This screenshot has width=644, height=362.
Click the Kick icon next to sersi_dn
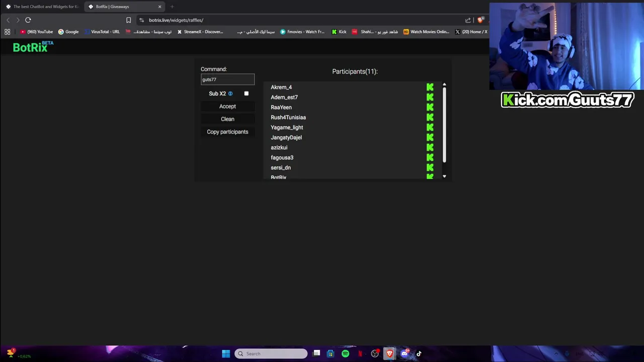[x=430, y=167]
